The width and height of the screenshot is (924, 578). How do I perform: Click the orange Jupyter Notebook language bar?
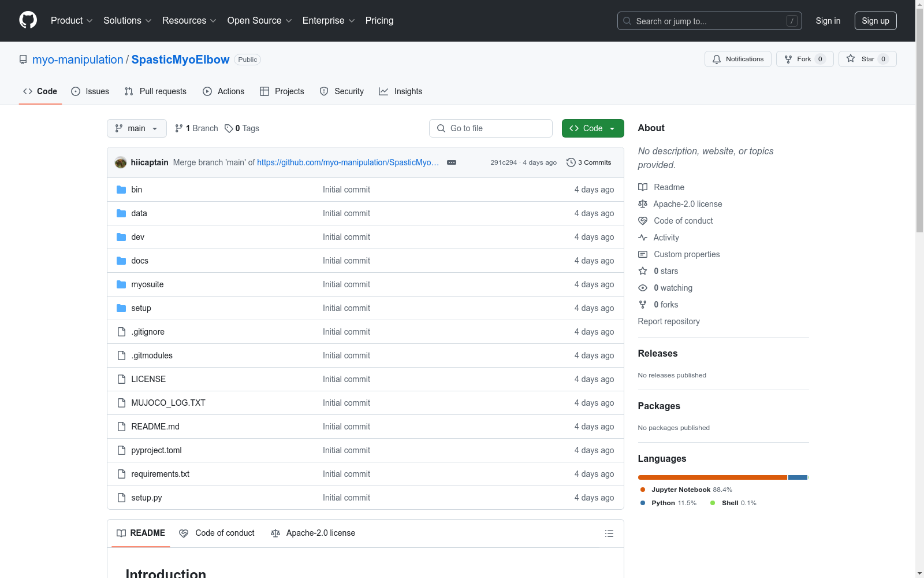713,477
